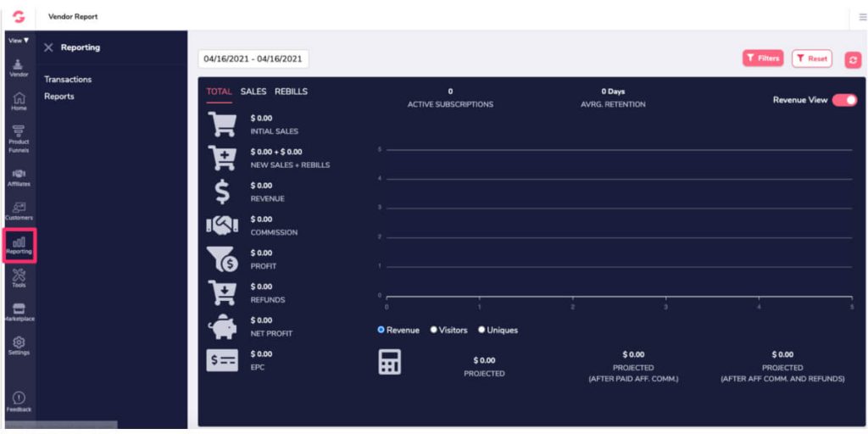Open Tools in the sidebar

(x=19, y=278)
